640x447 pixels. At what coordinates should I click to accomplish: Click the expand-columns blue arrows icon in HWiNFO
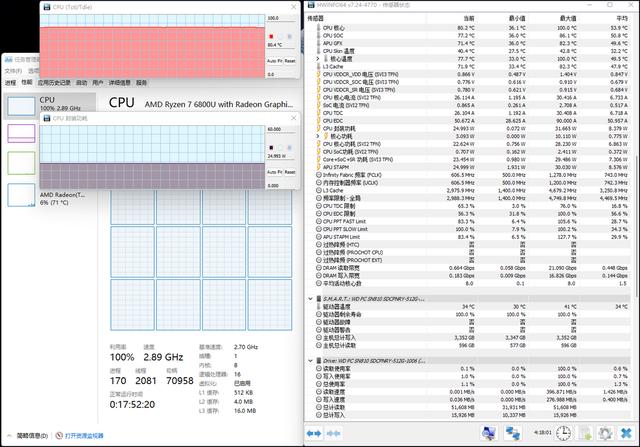coord(314,434)
